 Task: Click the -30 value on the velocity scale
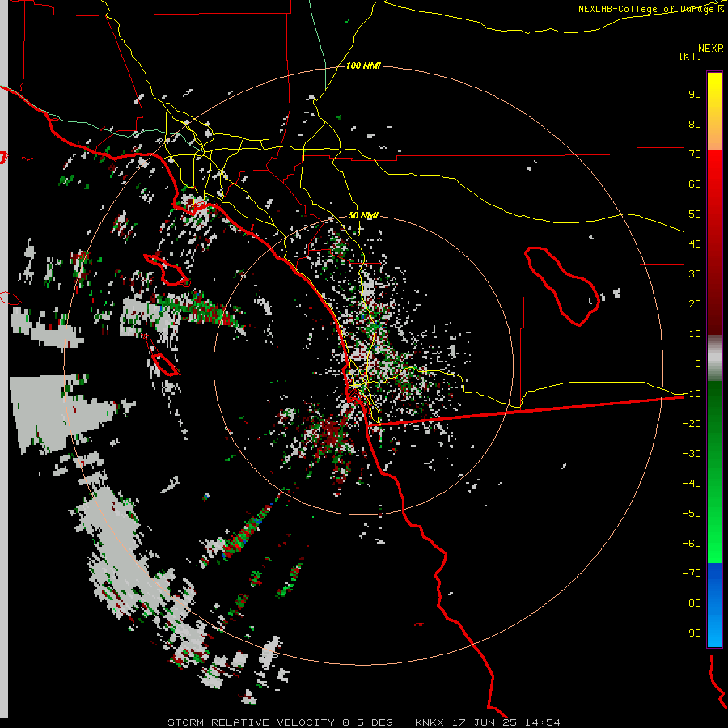tap(692, 454)
